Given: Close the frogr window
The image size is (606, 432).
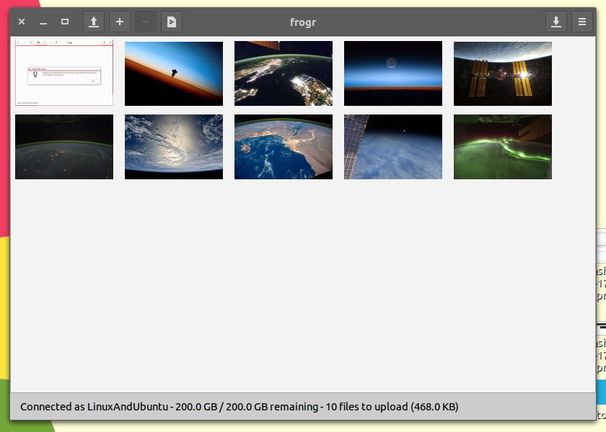Looking at the screenshot, I should 22,22.
